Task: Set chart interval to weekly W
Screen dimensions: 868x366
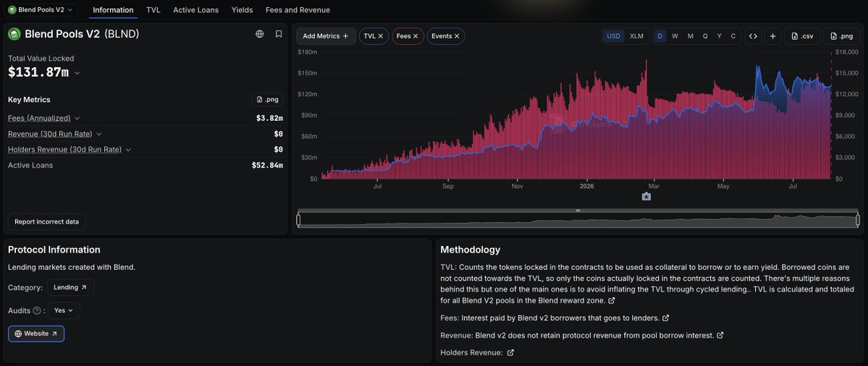Action: point(675,36)
